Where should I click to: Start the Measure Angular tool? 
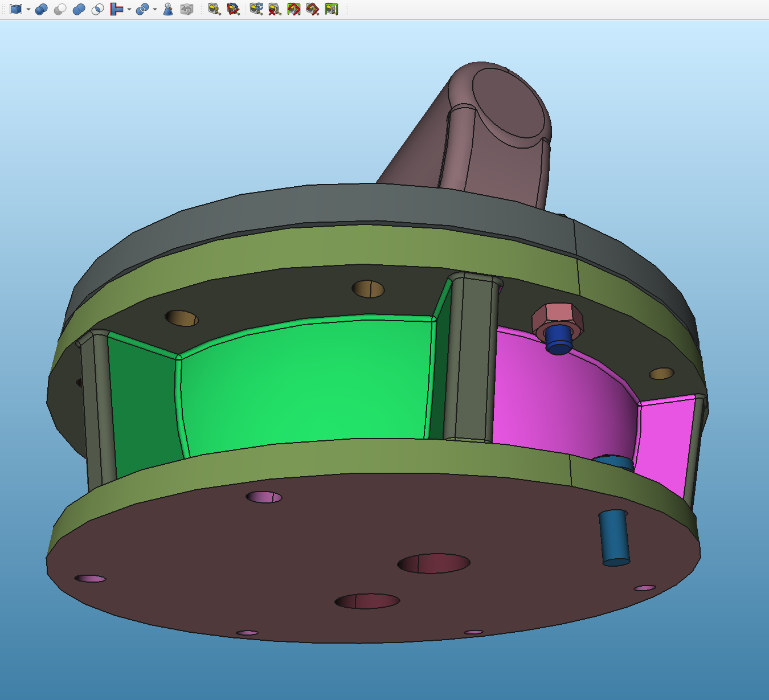pyautogui.click(x=233, y=9)
